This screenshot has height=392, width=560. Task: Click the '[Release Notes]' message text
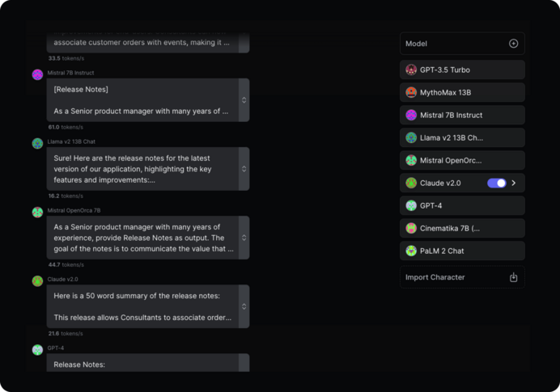(x=81, y=90)
